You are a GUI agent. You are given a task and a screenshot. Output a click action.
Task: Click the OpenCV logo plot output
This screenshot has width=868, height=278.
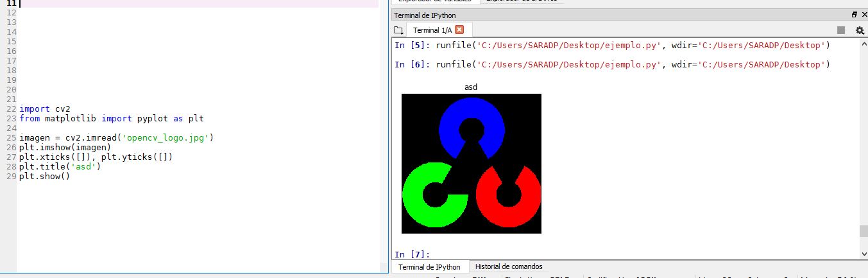click(472, 164)
